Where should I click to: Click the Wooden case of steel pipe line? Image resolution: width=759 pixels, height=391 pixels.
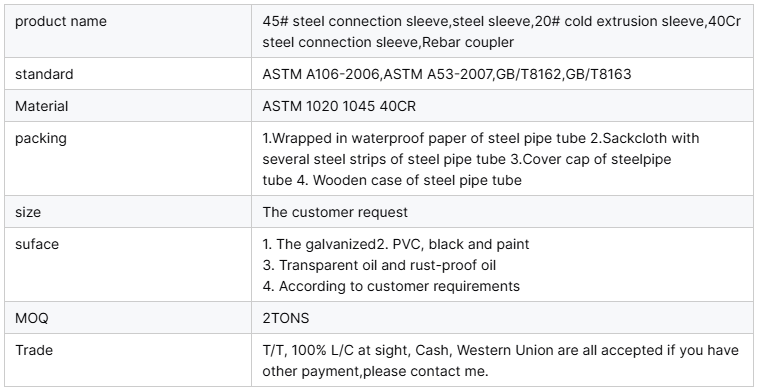[x=392, y=180]
